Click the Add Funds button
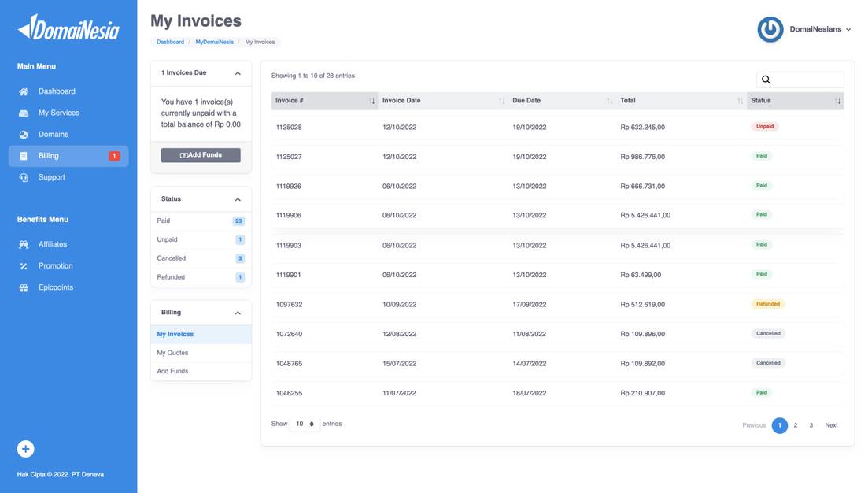Screen dimensions: 868x493 tap(201, 155)
